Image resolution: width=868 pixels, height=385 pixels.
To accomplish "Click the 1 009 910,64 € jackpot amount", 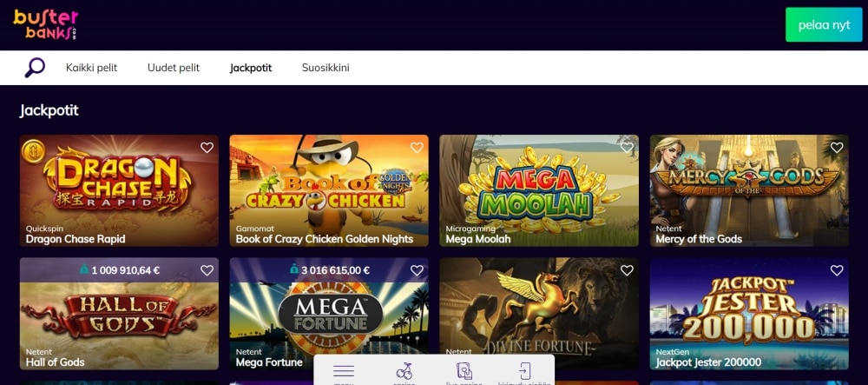I will click(126, 270).
